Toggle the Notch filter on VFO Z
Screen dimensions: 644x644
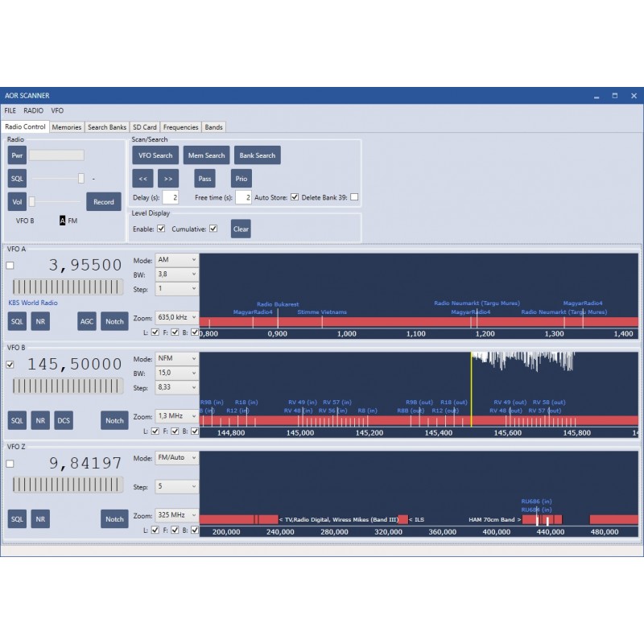(114, 518)
